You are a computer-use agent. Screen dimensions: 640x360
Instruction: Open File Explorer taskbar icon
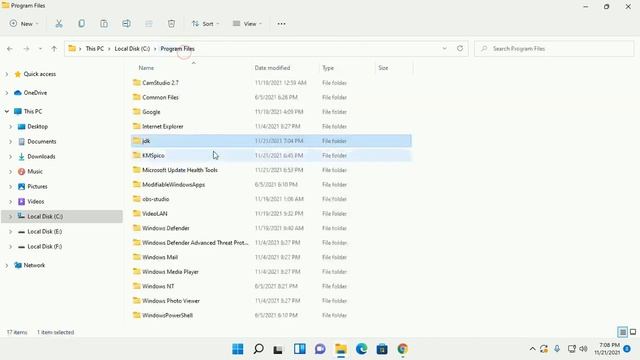point(341,349)
